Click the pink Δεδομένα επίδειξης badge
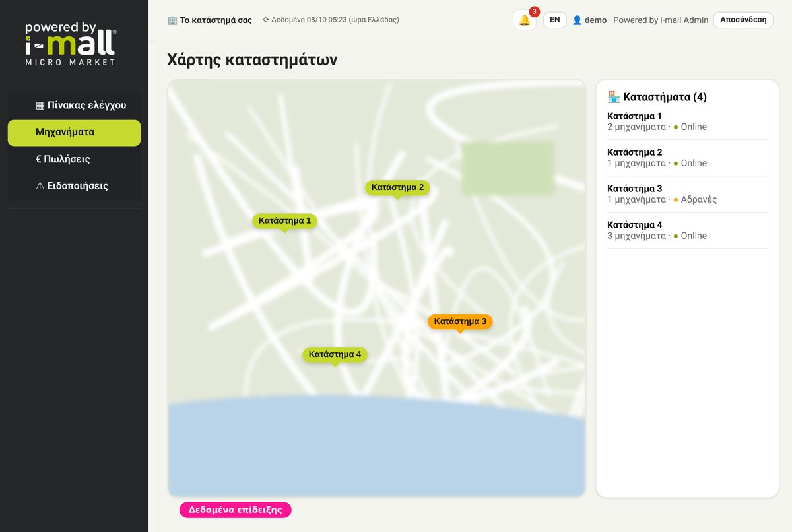Screen dimensions: 792x532 pos(236,510)
